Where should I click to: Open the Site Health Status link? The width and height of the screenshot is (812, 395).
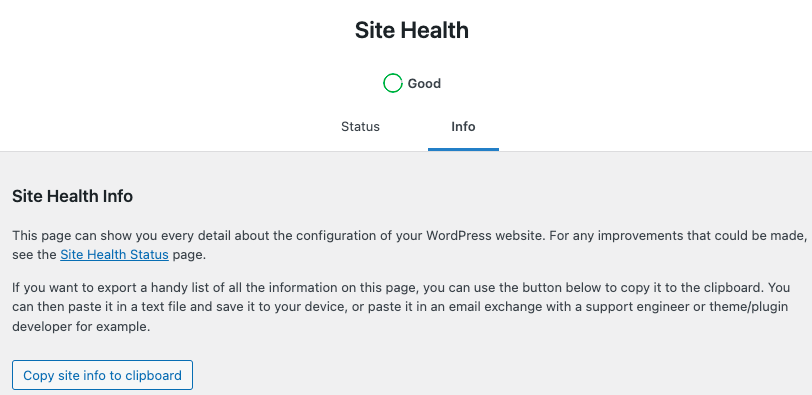click(114, 255)
